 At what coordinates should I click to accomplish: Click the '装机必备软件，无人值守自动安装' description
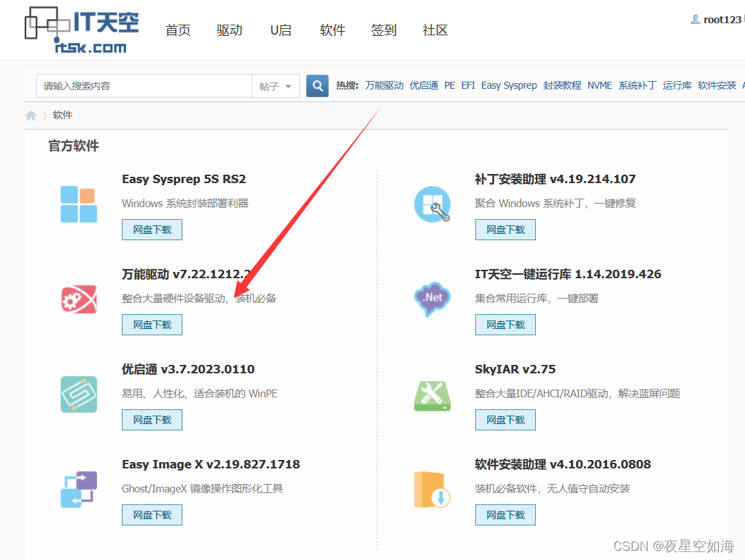552,489
